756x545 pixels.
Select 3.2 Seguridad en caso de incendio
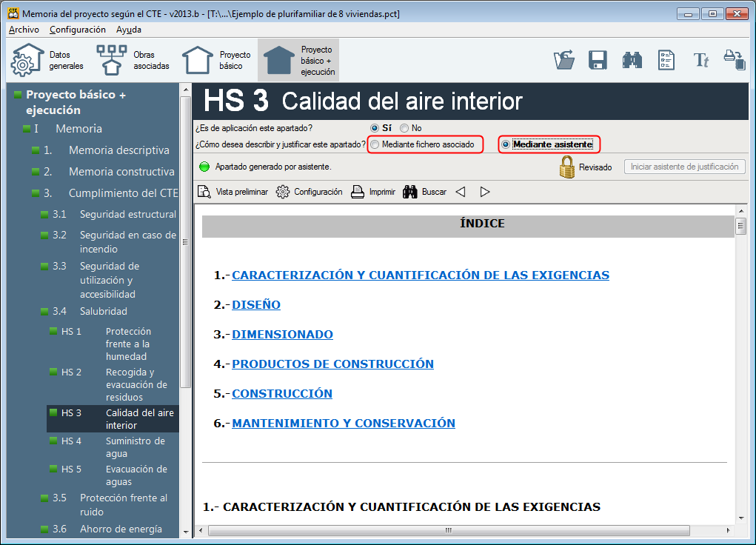point(109,242)
